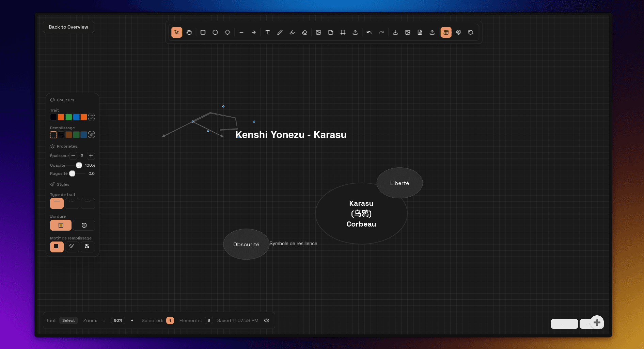
Task: Adjust the Opacité slider handle
Action: click(79, 165)
